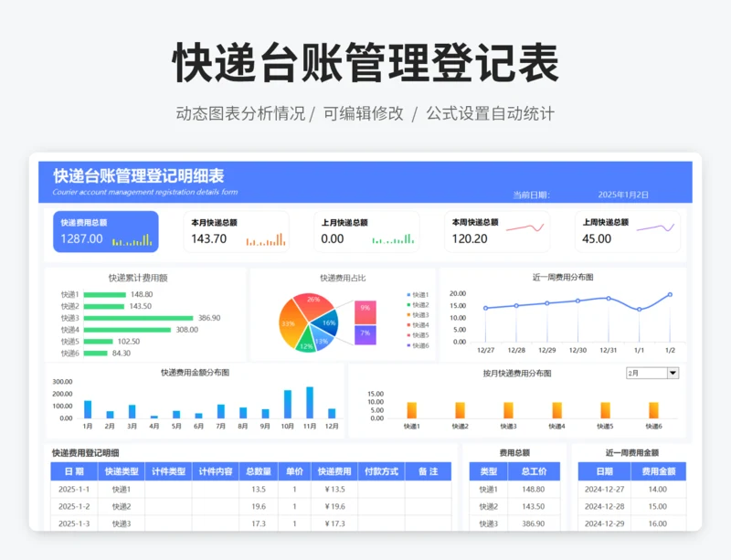Click the bar sparkline in 快递费用总额 card
This screenshot has height=560, width=731.
(x=132, y=241)
